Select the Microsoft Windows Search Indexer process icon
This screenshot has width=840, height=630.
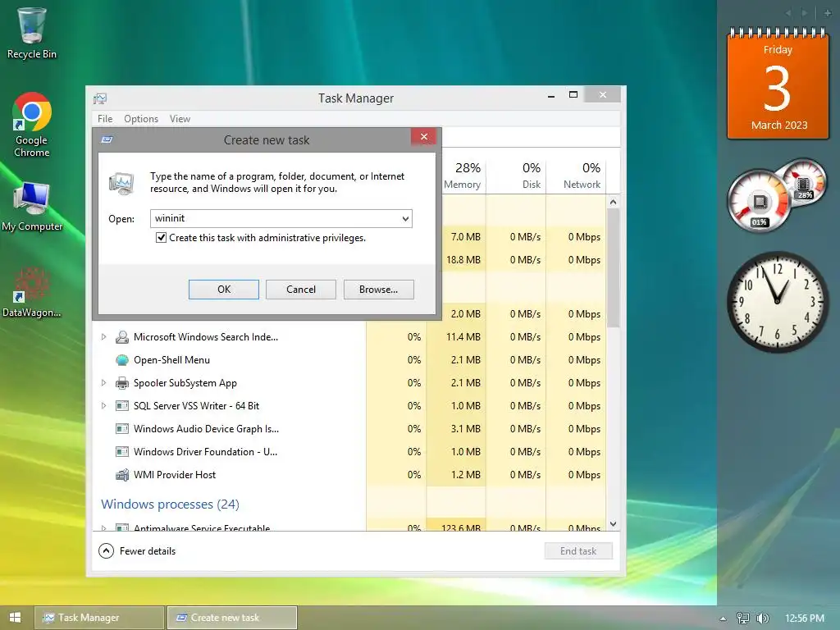[x=122, y=337]
